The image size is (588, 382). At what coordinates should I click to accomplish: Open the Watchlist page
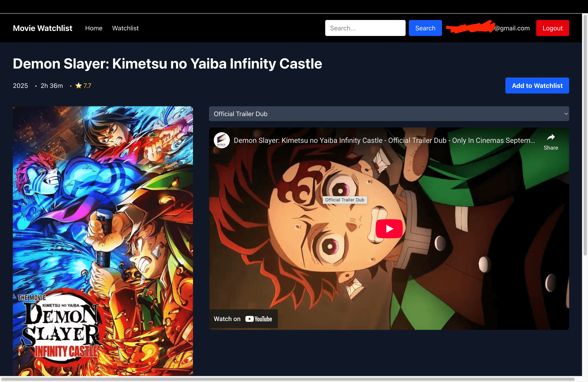click(x=125, y=28)
